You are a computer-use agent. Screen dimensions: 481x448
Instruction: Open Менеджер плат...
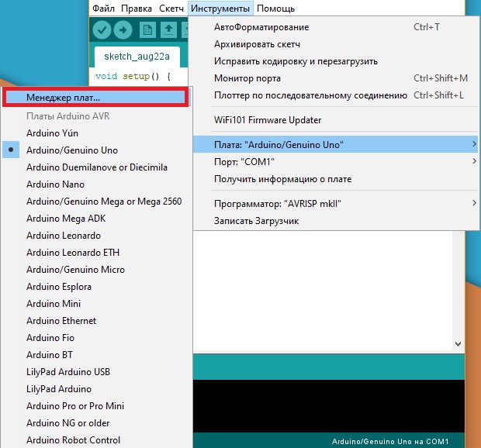[x=95, y=98]
